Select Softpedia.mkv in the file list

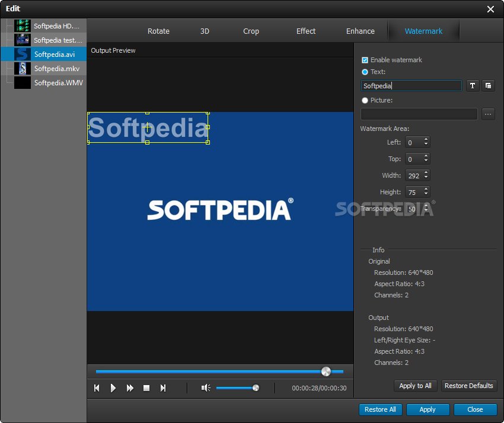pos(56,69)
